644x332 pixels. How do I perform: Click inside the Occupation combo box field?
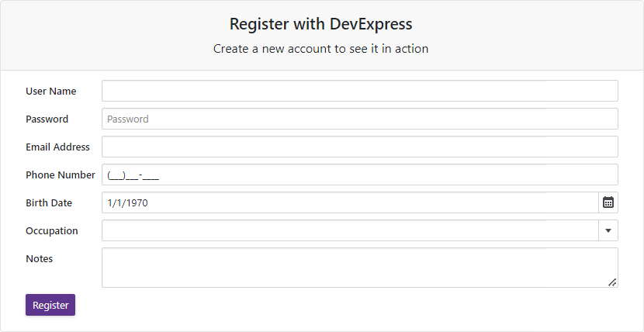(349, 230)
